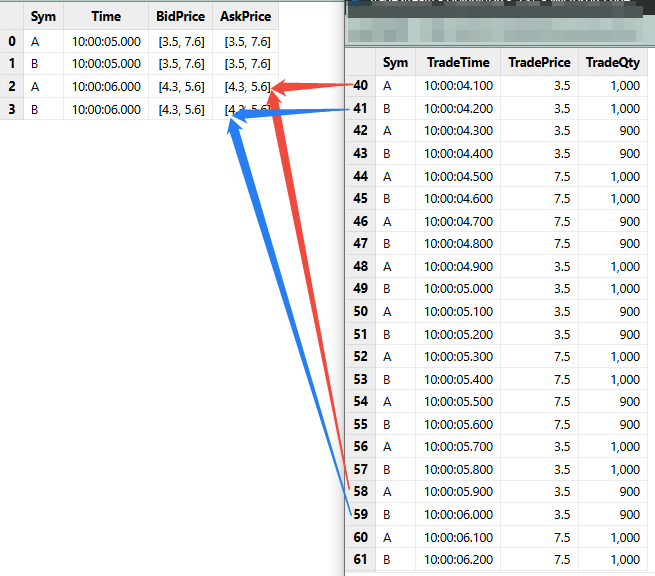Click the AskPrice column header

click(x=246, y=17)
